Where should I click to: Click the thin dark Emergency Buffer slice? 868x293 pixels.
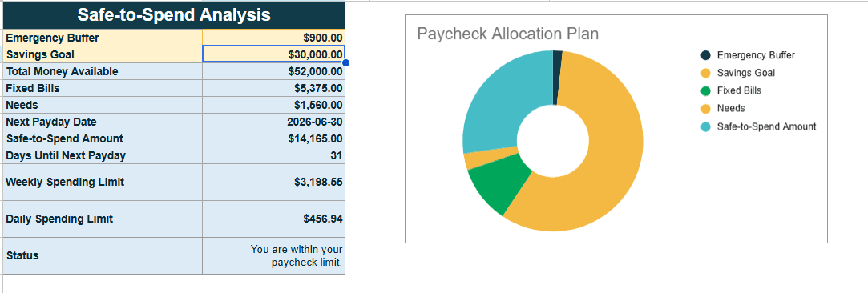tap(558, 78)
